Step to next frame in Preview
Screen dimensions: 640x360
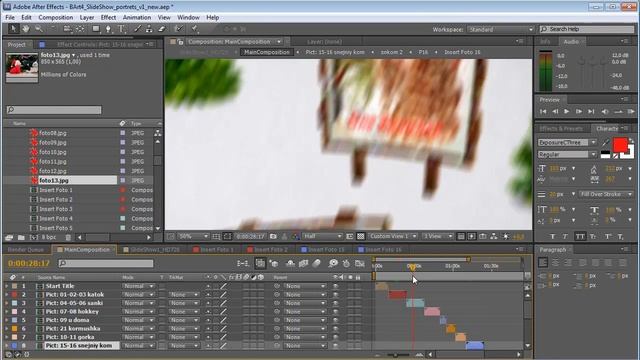579,111
